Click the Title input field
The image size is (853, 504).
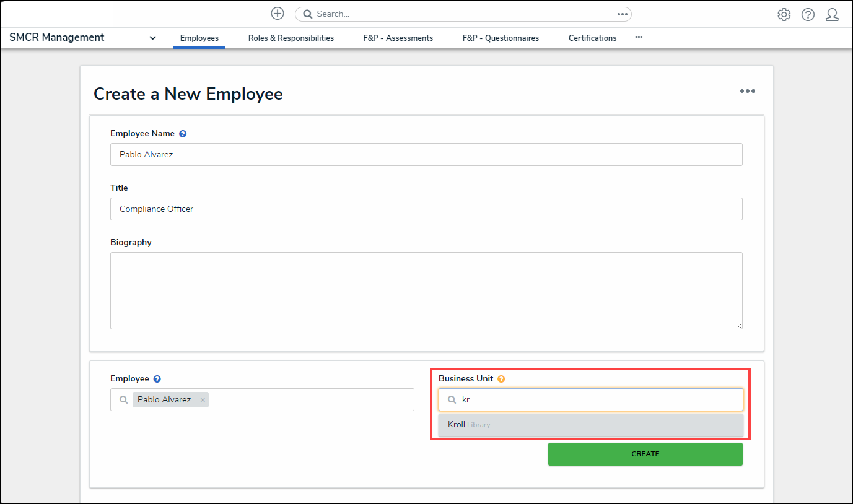pos(426,209)
